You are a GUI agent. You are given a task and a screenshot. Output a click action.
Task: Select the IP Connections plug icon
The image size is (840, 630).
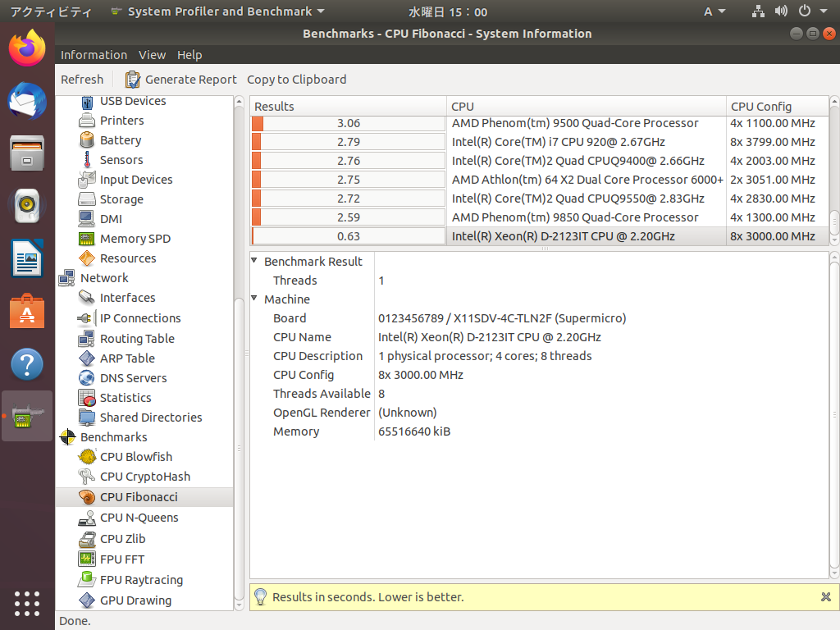87,318
